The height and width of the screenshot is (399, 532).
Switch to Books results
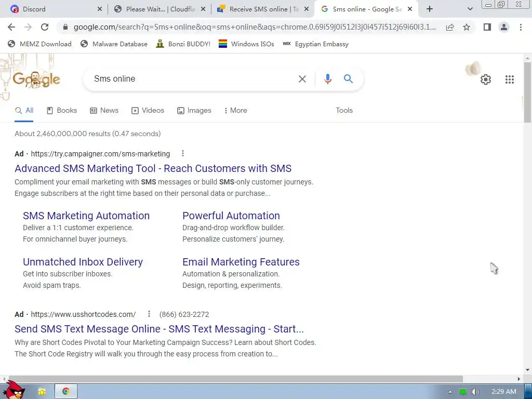click(62, 111)
